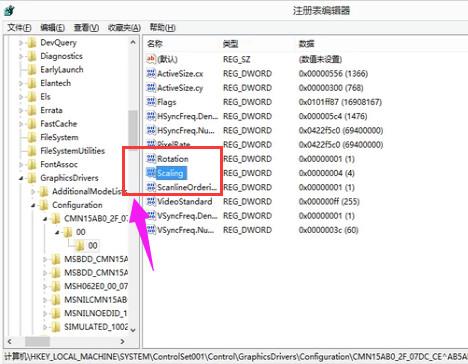
Task: Click tree pane scroll up arrow
Action: coord(133,42)
